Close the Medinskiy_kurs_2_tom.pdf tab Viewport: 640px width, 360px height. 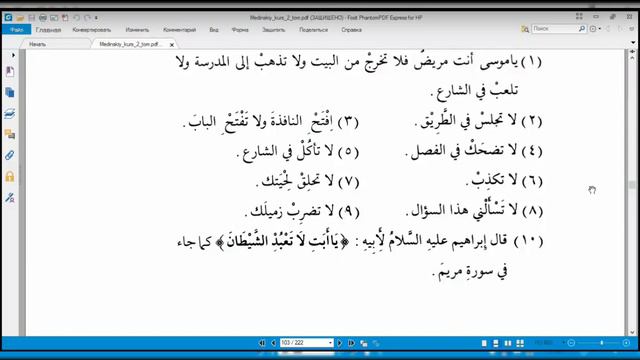tap(172, 45)
